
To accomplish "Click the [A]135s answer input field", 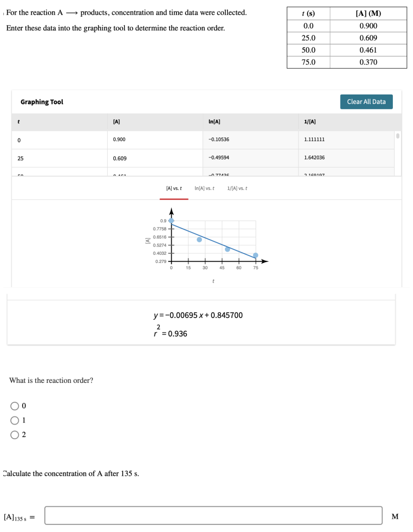I will pyautogui.click(x=213, y=516).
